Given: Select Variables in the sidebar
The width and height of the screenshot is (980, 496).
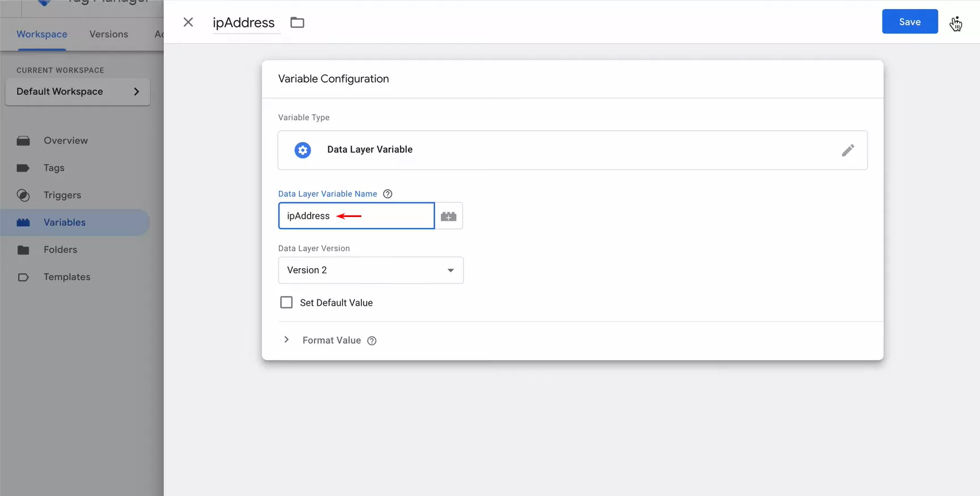Looking at the screenshot, I should click(75, 223).
